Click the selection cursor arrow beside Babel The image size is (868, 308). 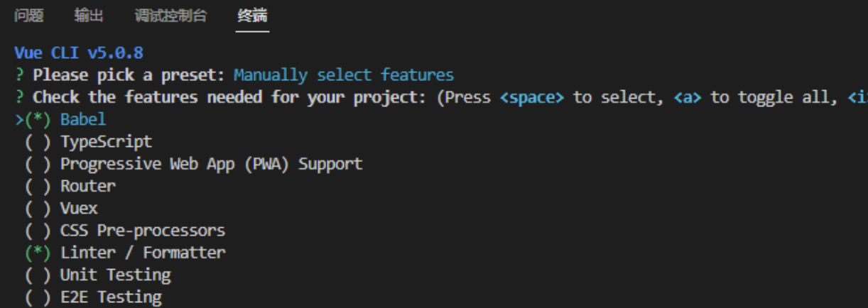coord(19,119)
